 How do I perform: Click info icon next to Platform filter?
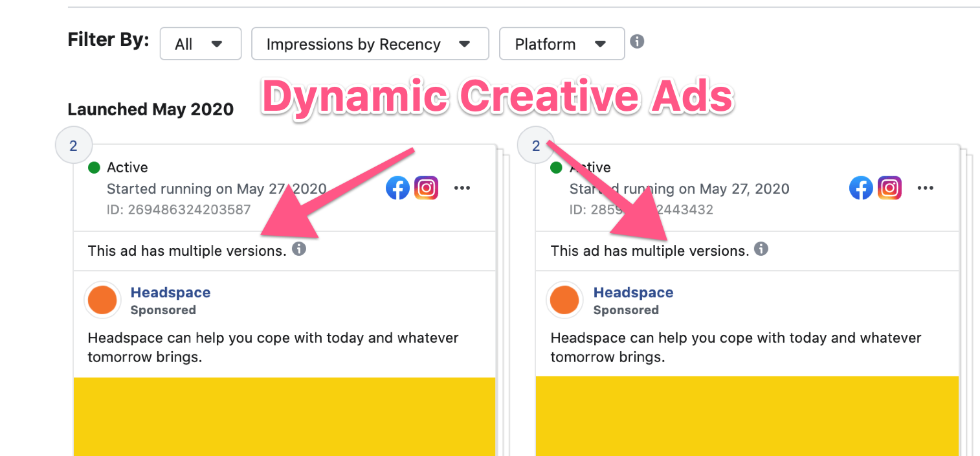(x=637, y=41)
